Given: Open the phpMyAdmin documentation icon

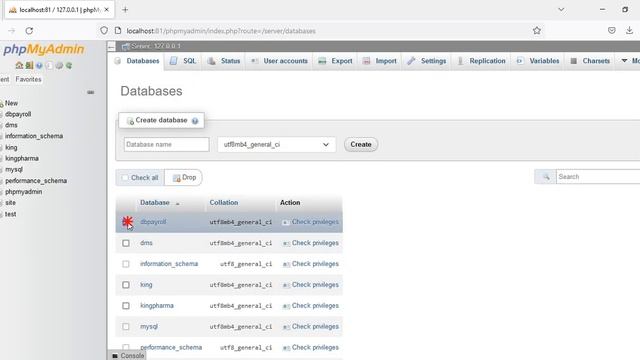Looking at the screenshot, I should click(x=39, y=65).
